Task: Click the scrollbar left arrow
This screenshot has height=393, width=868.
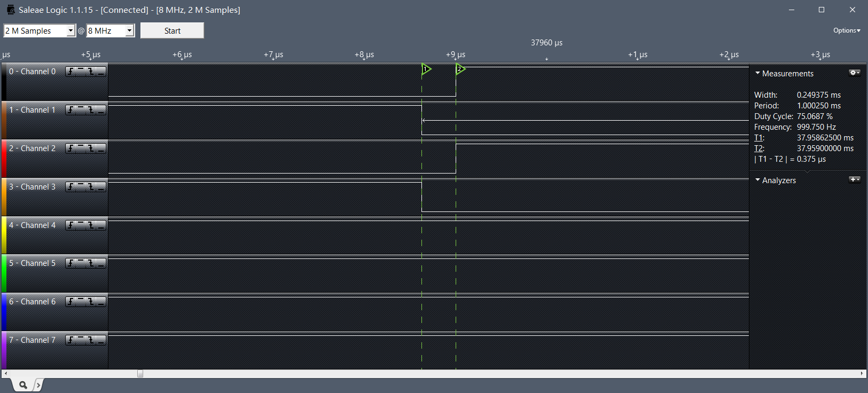Action: pos(5,374)
